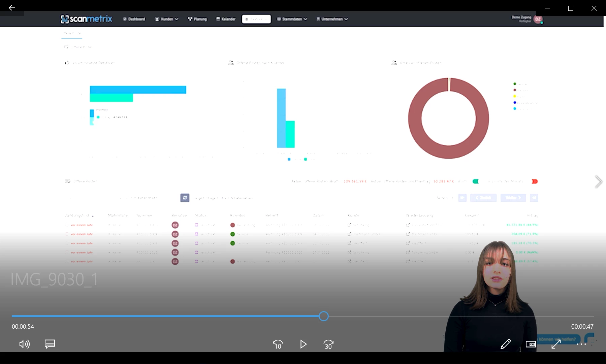The image size is (606, 364).
Task: Click the elapsed time 00:00:54
Action: click(x=23, y=326)
